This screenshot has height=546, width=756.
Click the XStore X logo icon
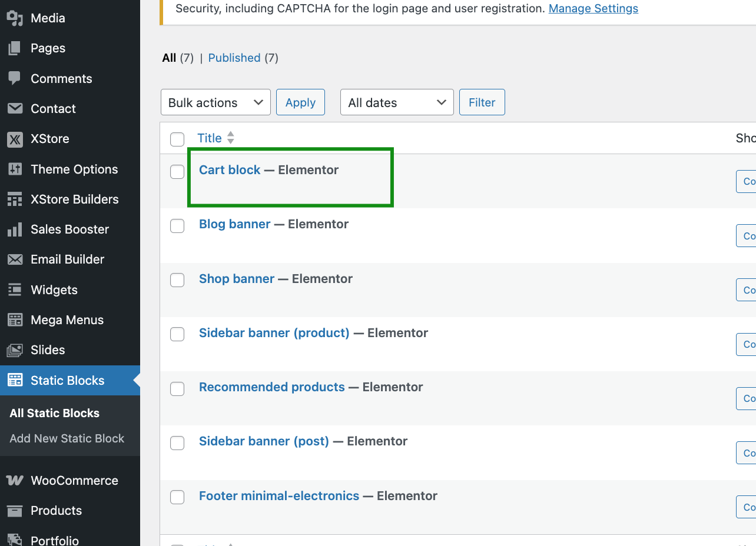pyautogui.click(x=15, y=139)
